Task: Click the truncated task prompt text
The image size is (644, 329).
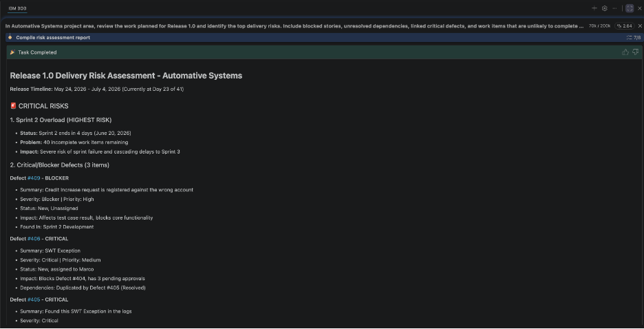Action: click(x=294, y=26)
